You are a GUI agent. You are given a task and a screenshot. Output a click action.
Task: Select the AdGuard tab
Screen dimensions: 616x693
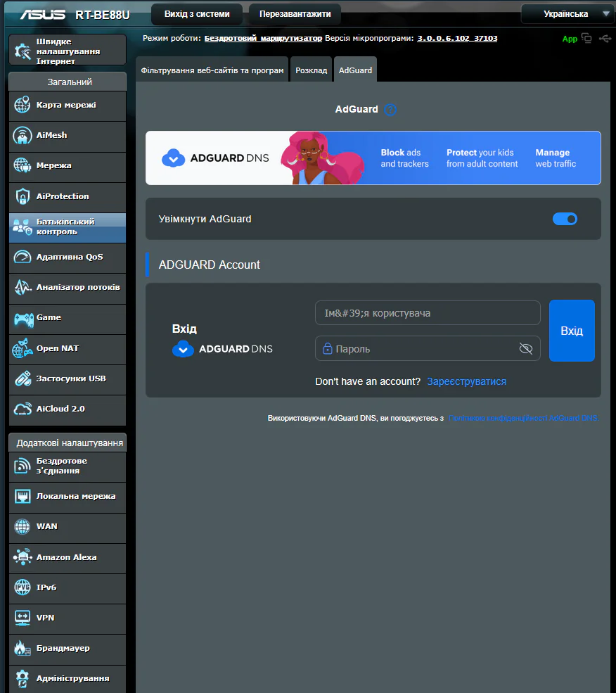tap(355, 70)
